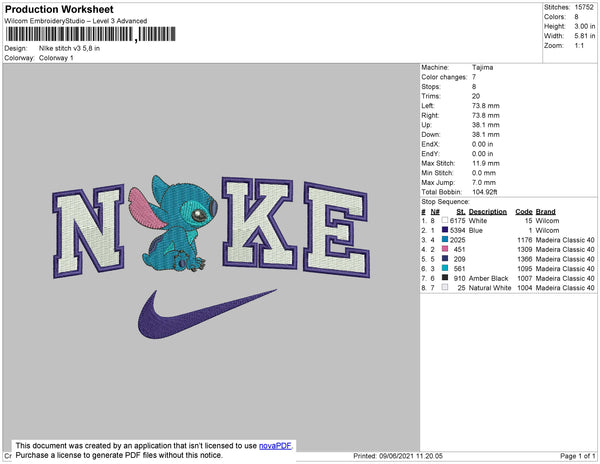
Task: Select the dark Blue swatch for stop 2
Action: [x=445, y=230]
